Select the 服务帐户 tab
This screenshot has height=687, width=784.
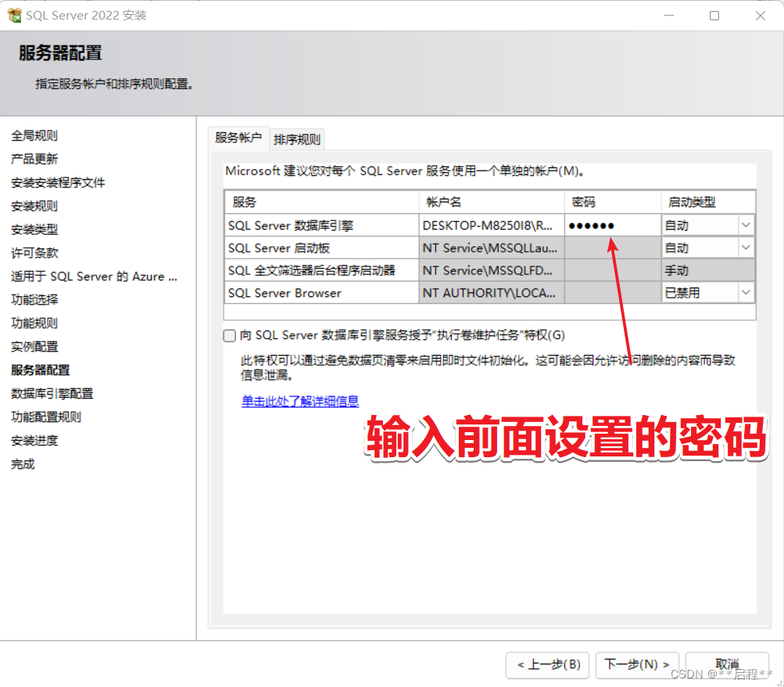pos(238,138)
